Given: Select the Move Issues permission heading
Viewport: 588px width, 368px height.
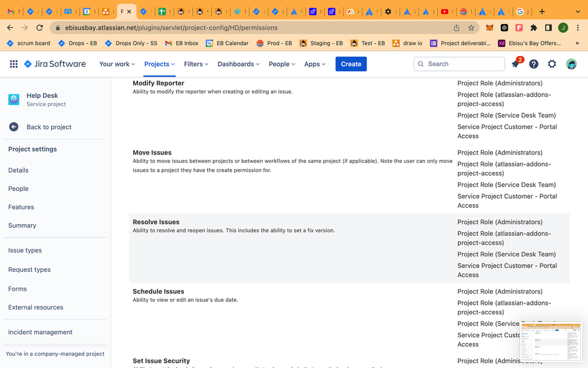Looking at the screenshot, I should 152,153.
